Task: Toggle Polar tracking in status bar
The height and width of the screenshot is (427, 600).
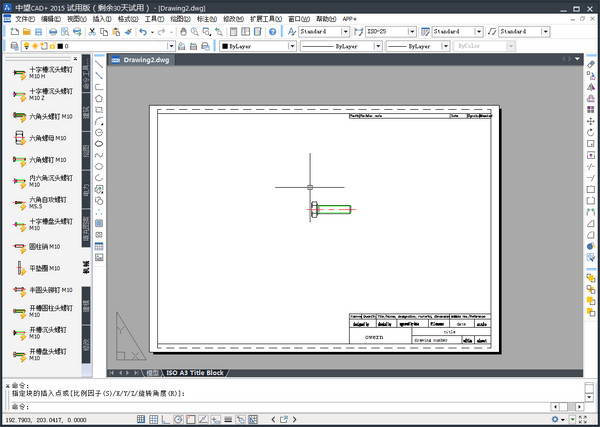Action: 178,419
